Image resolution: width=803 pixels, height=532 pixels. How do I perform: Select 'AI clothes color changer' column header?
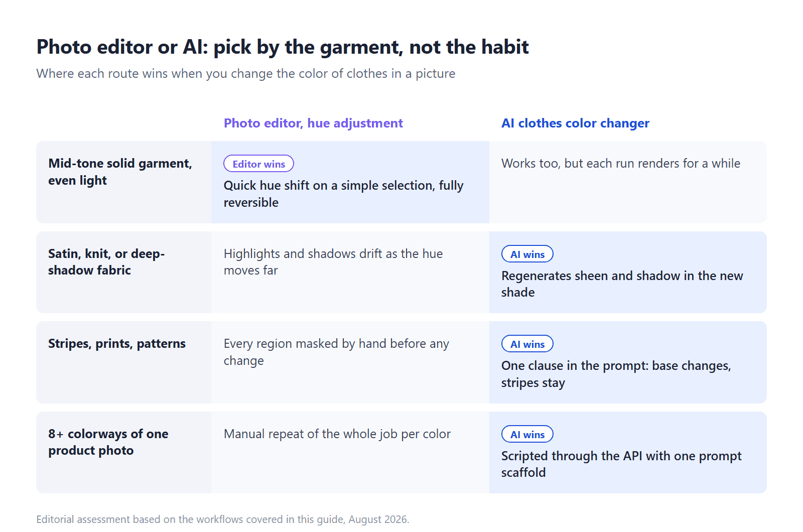tap(575, 123)
